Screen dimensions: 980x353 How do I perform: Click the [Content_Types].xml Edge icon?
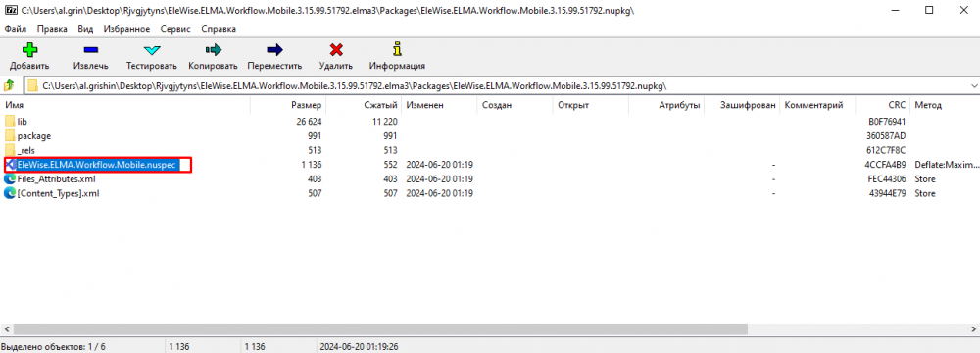[x=10, y=193]
